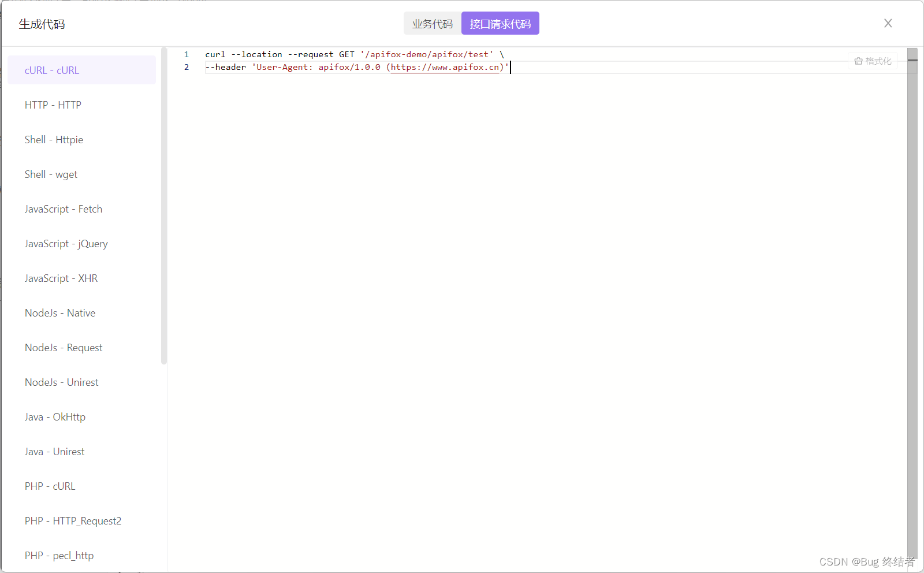Image resolution: width=924 pixels, height=573 pixels.
Task: Select PHP - cURL entry
Action: click(x=81, y=486)
